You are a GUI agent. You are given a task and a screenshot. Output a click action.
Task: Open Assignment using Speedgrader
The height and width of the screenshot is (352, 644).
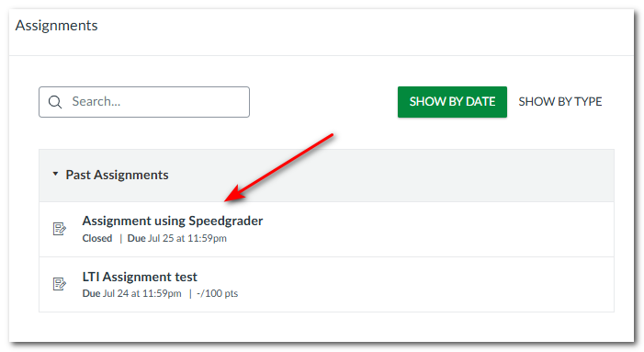[173, 221]
